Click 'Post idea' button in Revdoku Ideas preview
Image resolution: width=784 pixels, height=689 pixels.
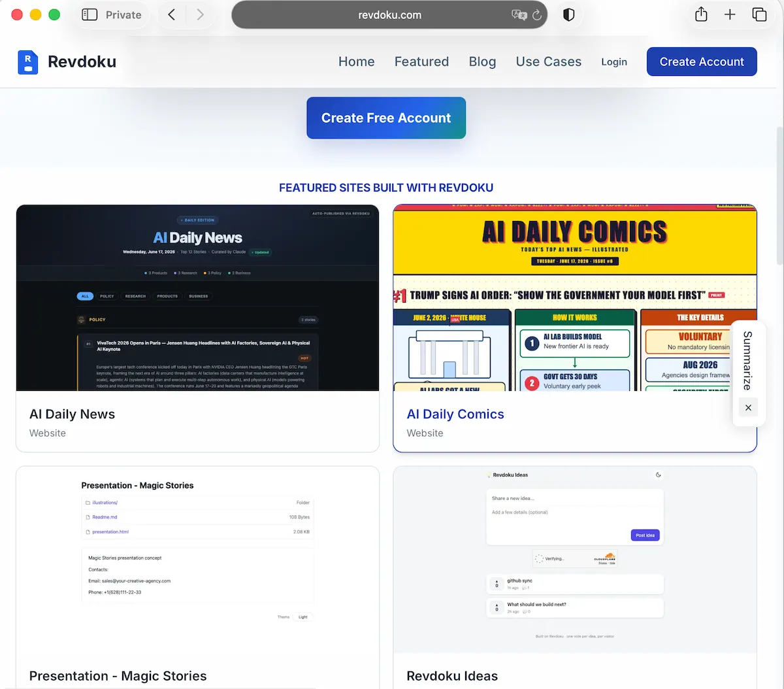[x=645, y=535]
